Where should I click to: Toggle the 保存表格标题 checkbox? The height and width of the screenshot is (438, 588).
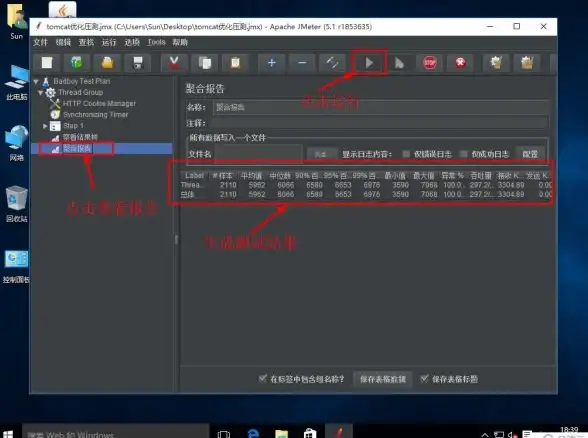coord(424,378)
